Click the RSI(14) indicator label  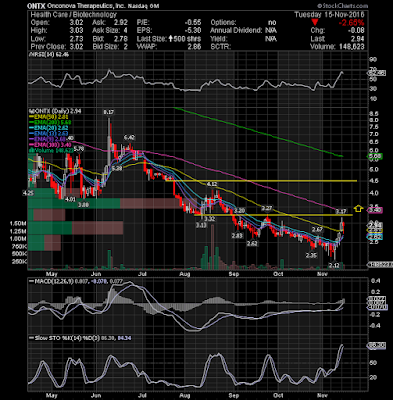pyautogui.click(x=49, y=55)
